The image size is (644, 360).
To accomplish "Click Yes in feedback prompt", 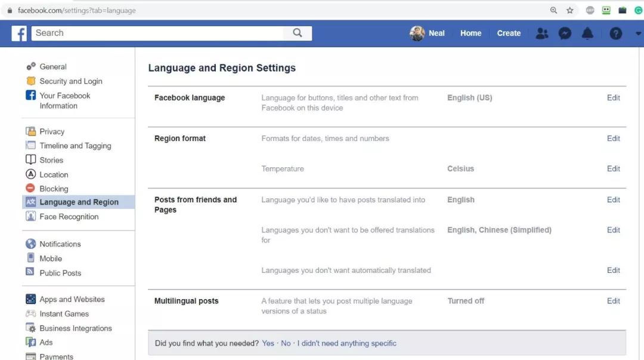I will point(268,343).
